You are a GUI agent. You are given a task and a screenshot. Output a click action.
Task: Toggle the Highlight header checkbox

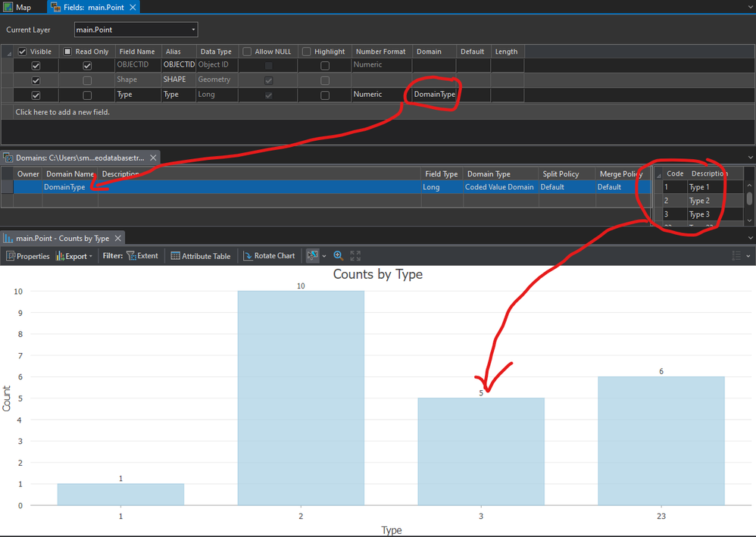pyautogui.click(x=307, y=52)
